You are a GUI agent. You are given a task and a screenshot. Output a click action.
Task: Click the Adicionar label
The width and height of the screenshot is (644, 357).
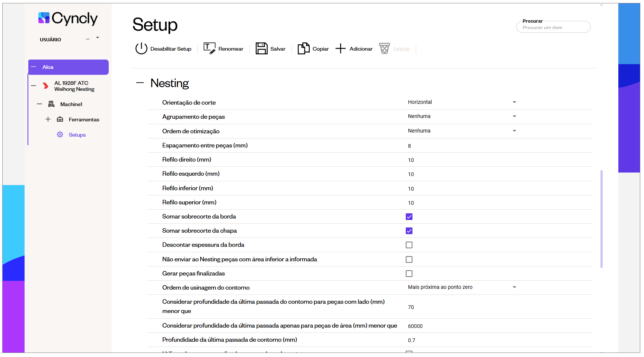point(361,49)
